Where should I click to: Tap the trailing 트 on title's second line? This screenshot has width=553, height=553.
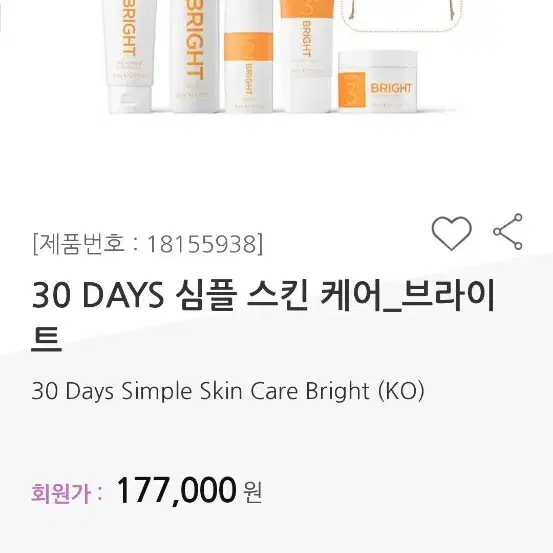47,338
